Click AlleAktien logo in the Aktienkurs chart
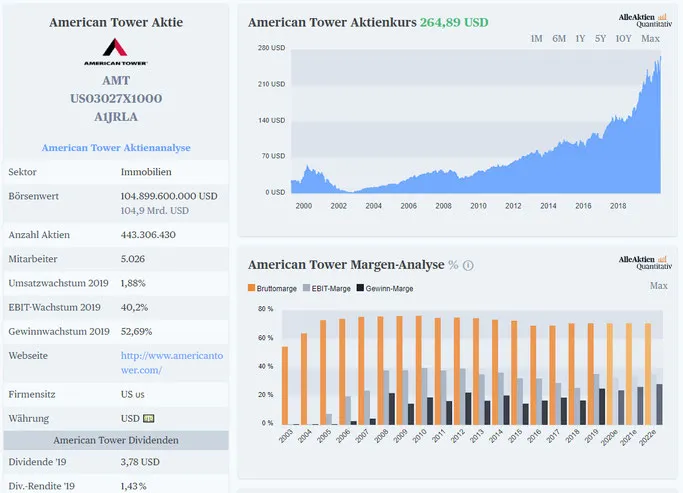The height and width of the screenshot is (493, 683). coord(646,20)
